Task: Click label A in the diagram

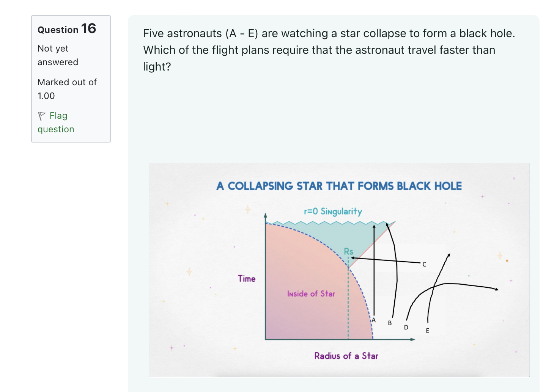Action: [x=373, y=320]
